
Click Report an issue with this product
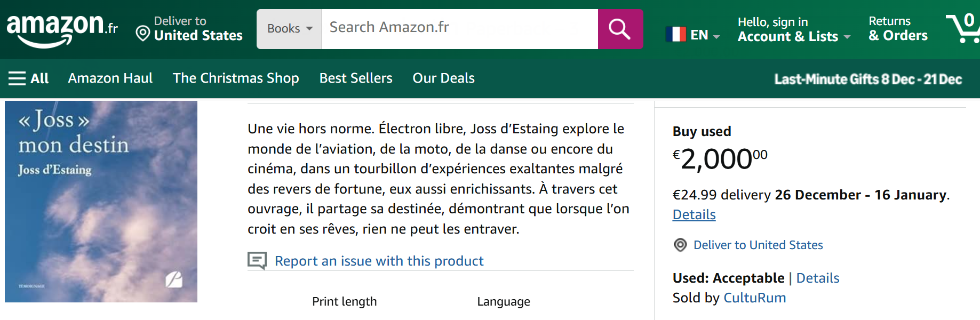tap(379, 261)
